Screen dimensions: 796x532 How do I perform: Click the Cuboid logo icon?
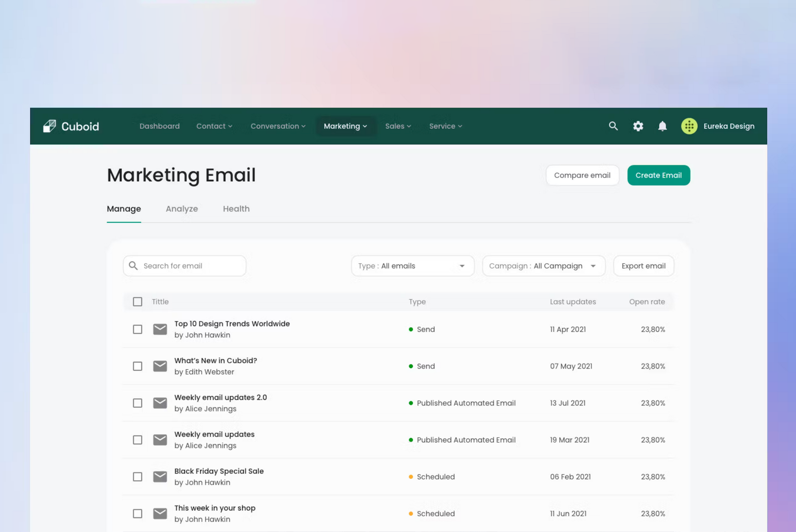(x=49, y=126)
